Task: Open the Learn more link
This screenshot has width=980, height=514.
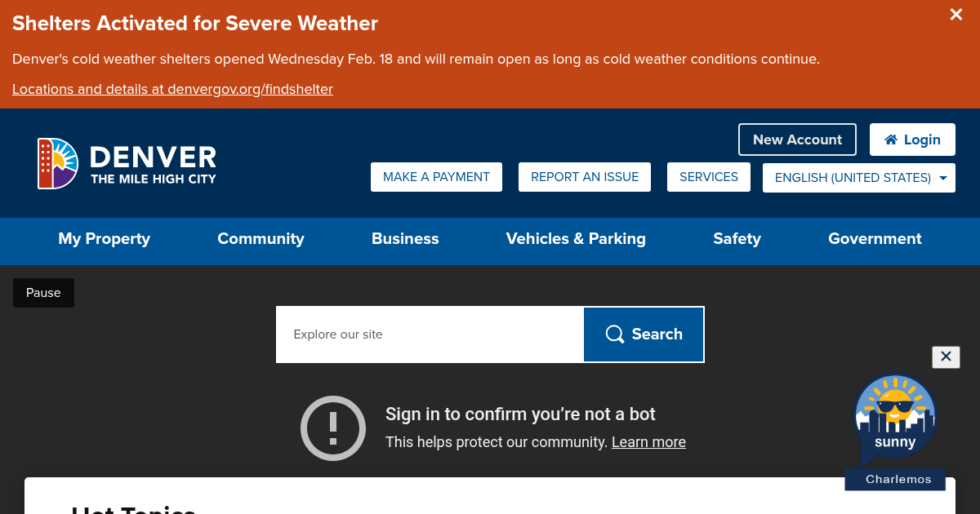Action: coord(648,442)
